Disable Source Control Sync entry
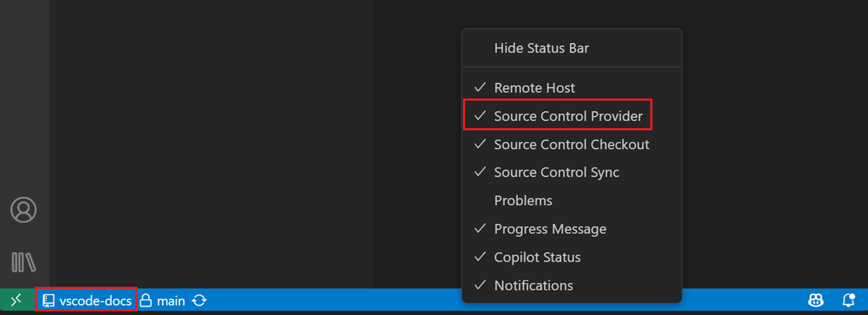 (556, 172)
